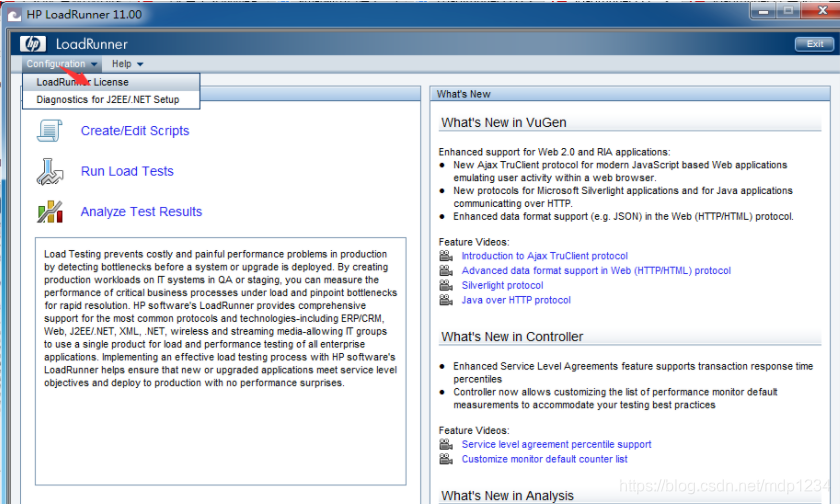
Task: Click the HP logo in header
Action: [x=33, y=44]
